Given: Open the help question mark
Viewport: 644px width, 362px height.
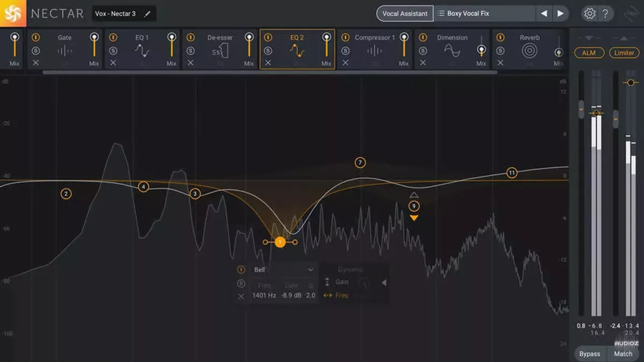Looking at the screenshot, I should coord(605,13).
